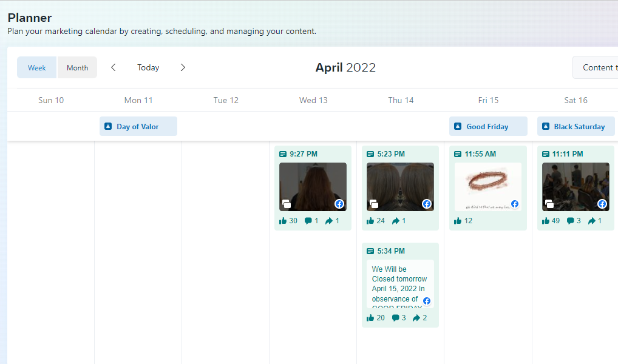Open the Content type dropdown
Viewport: 618px width, 364px height.
(x=595, y=67)
